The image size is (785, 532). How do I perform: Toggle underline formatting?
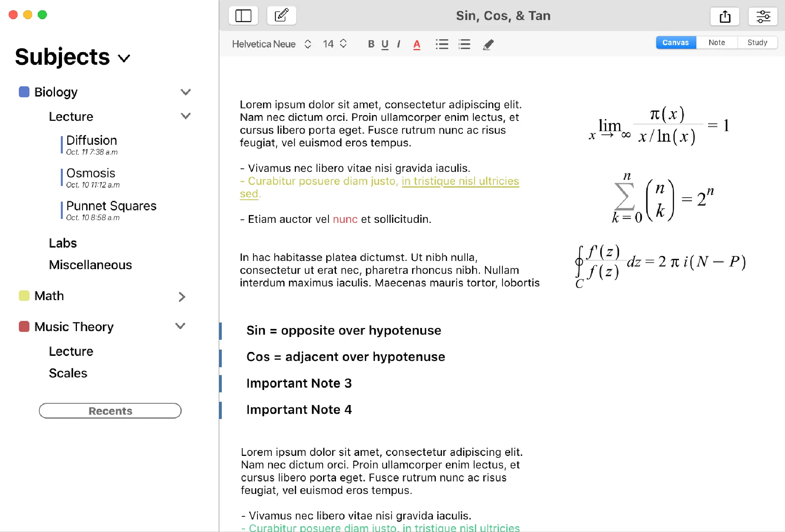point(385,44)
